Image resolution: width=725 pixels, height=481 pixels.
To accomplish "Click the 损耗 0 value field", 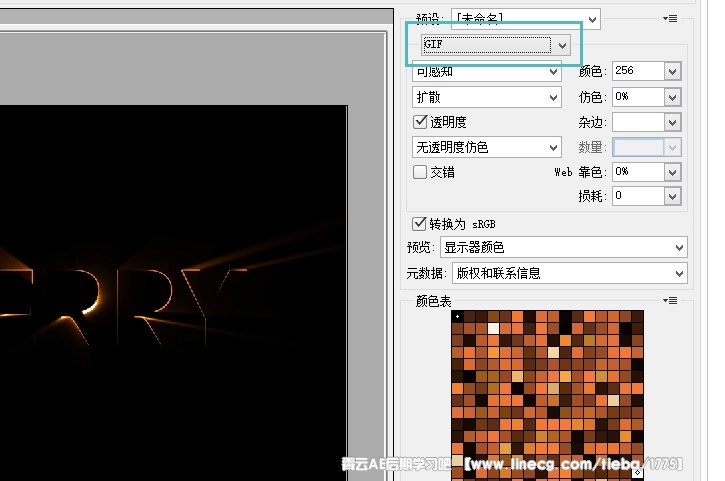I will tap(639, 196).
